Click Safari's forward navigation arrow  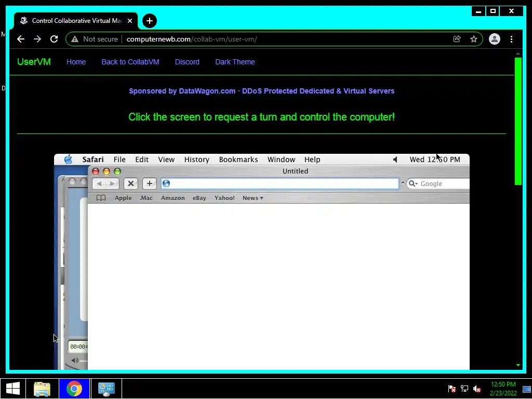pyautogui.click(x=112, y=183)
